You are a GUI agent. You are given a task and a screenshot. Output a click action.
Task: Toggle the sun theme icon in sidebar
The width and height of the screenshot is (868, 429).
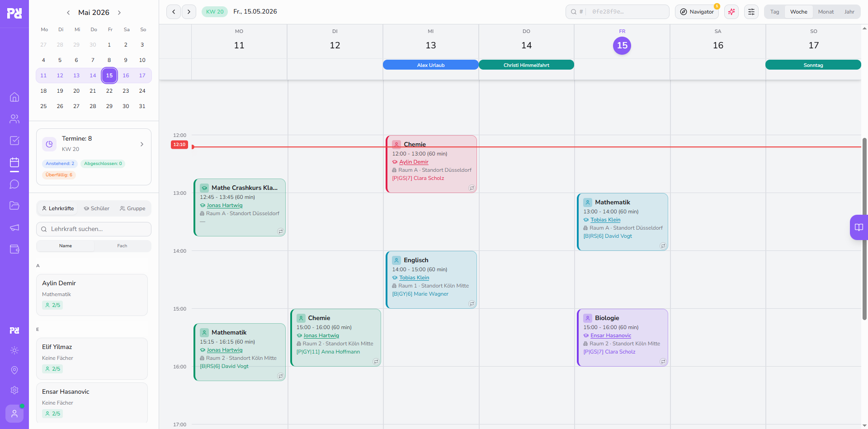click(14, 350)
